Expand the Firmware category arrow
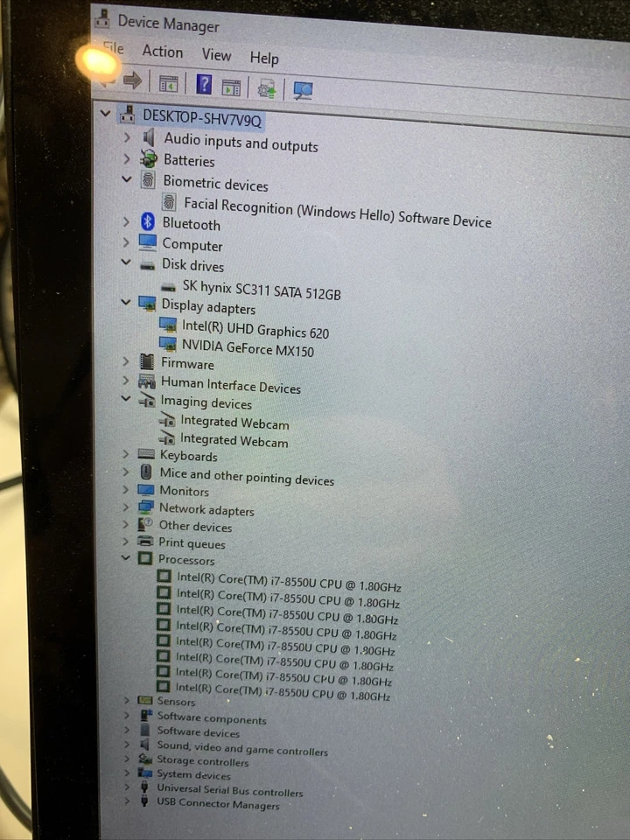This screenshot has height=840, width=630. (126, 361)
